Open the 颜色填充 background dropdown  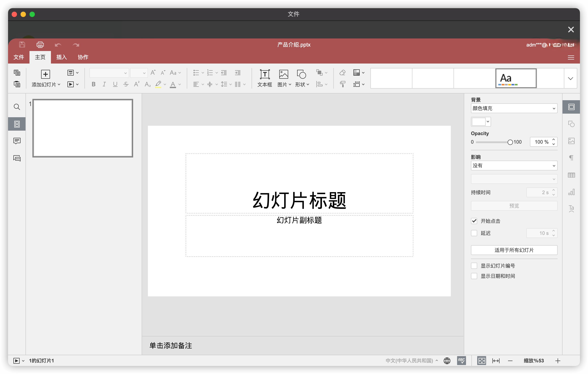click(x=514, y=108)
